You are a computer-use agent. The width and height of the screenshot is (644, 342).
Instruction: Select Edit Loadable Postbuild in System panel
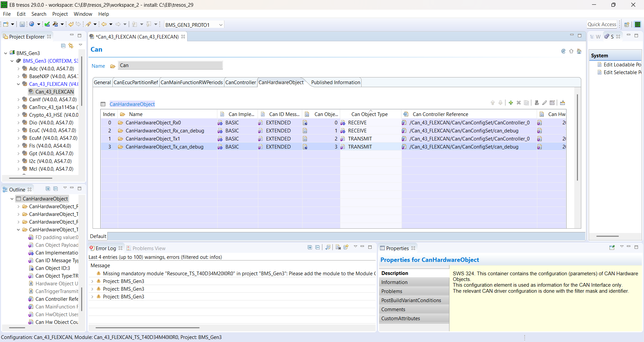pos(621,64)
